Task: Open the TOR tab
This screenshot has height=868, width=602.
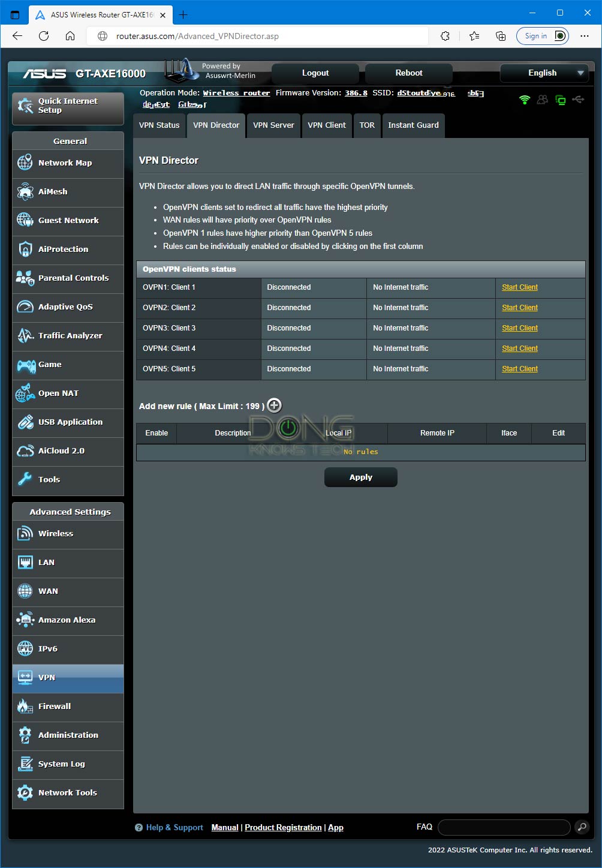Action: (x=367, y=125)
